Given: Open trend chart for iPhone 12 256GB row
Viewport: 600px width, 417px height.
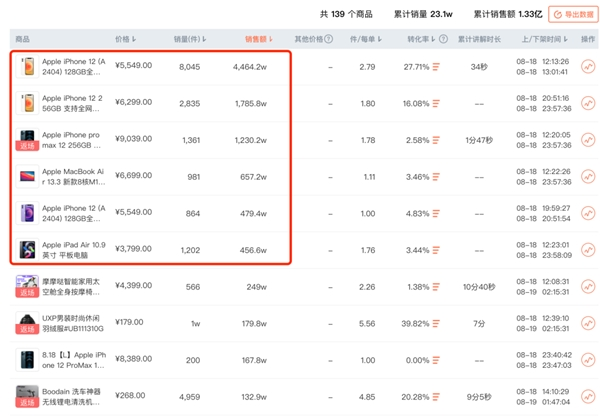Looking at the screenshot, I should point(588,103).
